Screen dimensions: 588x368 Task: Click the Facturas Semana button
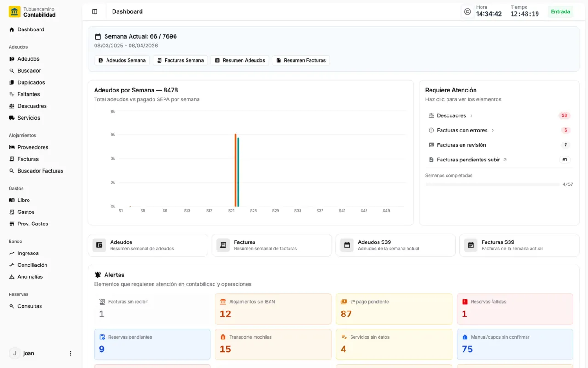coord(180,60)
